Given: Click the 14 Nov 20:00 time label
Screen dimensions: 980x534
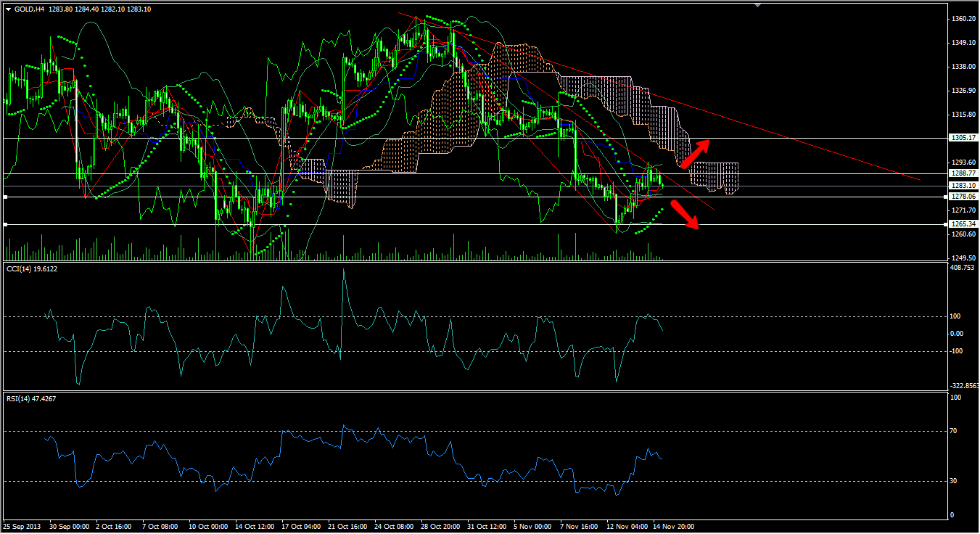Looking at the screenshot, I should 673,527.
